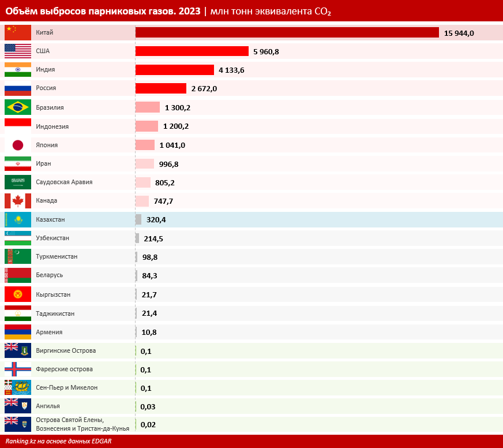Click the 'млн тонн эквивалента CO₂' subtitle
Screen dimensions: 503x448
271,12
